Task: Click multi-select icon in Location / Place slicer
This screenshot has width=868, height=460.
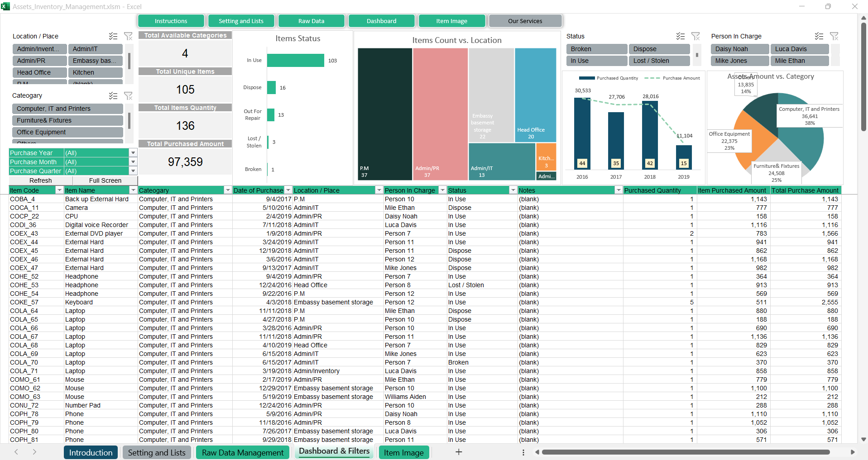Action: point(113,36)
